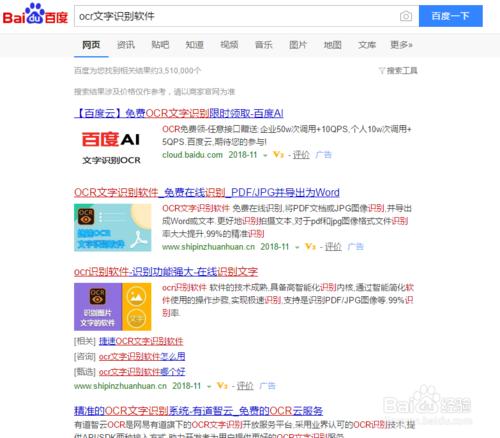
Task: Click the Baidu logo
Action: (x=35, y=14)
